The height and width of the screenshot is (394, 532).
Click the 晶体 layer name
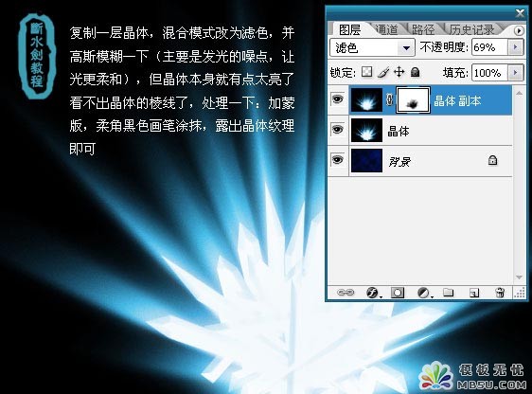pos(399,131)
